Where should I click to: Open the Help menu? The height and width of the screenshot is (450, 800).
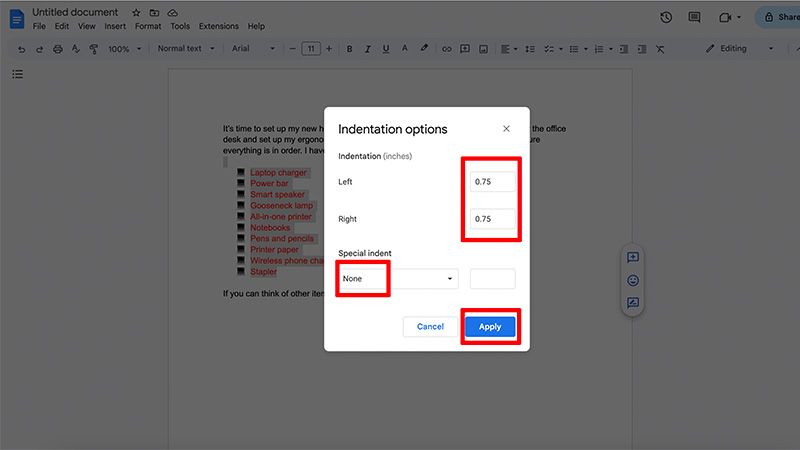tap(256, 26)
